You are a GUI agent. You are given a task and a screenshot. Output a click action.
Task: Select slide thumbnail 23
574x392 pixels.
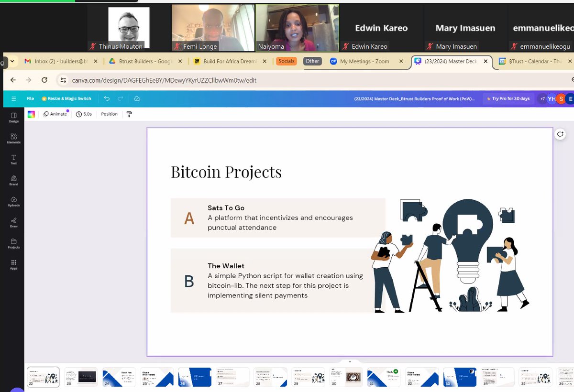click(x=81, y=377)
